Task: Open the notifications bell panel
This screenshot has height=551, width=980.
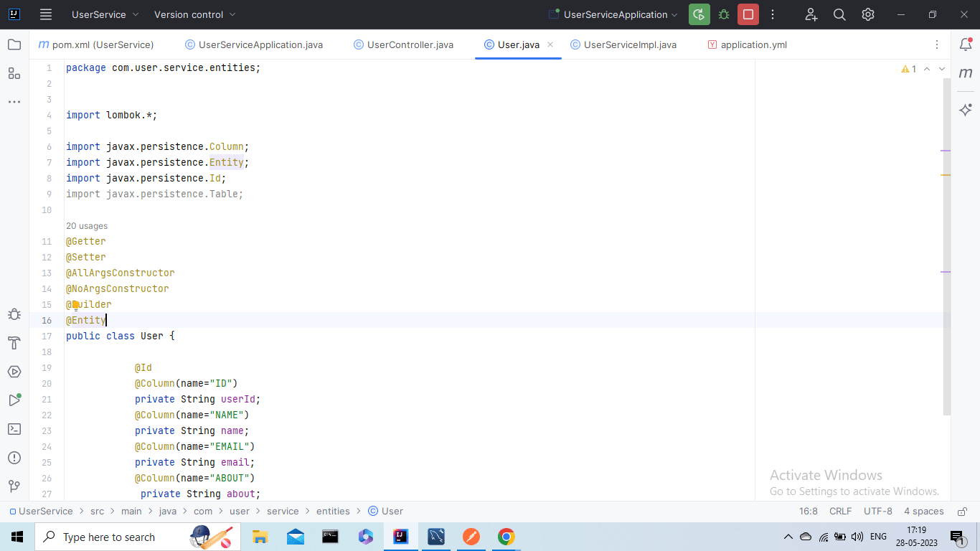Action: 965,44
